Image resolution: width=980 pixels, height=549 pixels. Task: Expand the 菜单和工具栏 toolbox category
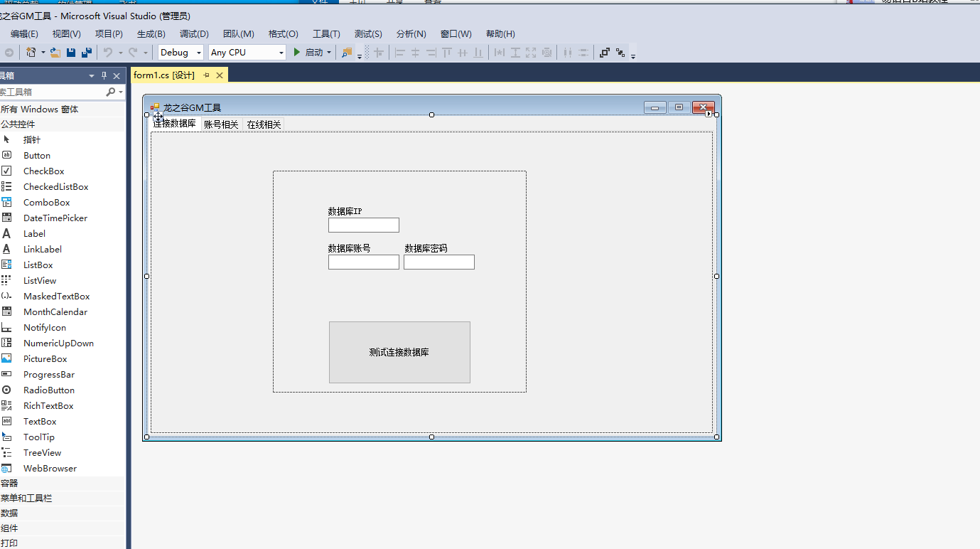[x=62, y=498]
